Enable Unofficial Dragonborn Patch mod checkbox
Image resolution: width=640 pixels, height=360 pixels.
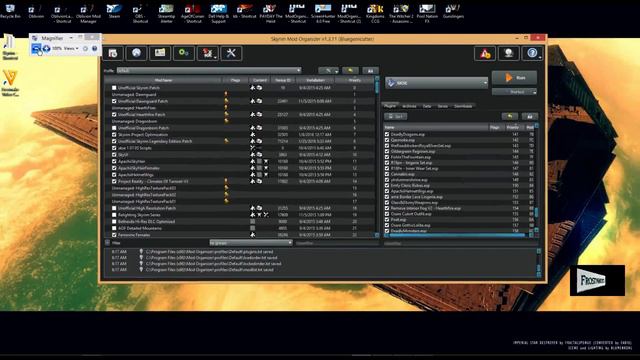[x=114, y=128]
